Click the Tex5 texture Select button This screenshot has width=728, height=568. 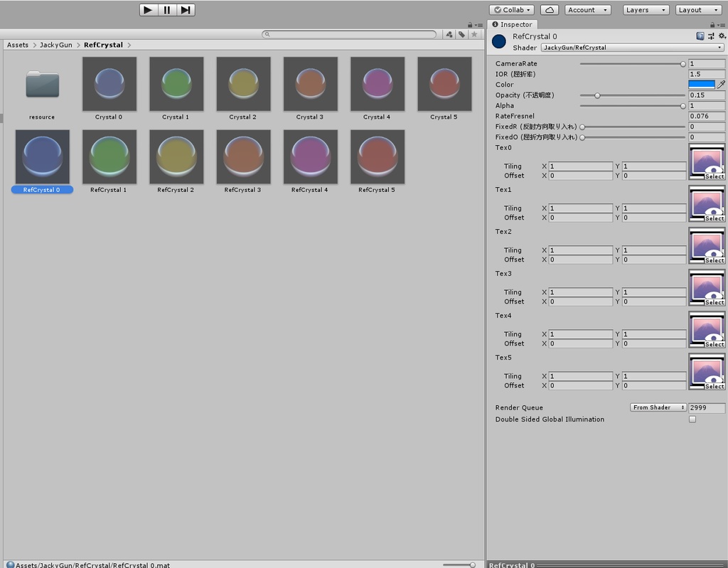tap(714, 386)
